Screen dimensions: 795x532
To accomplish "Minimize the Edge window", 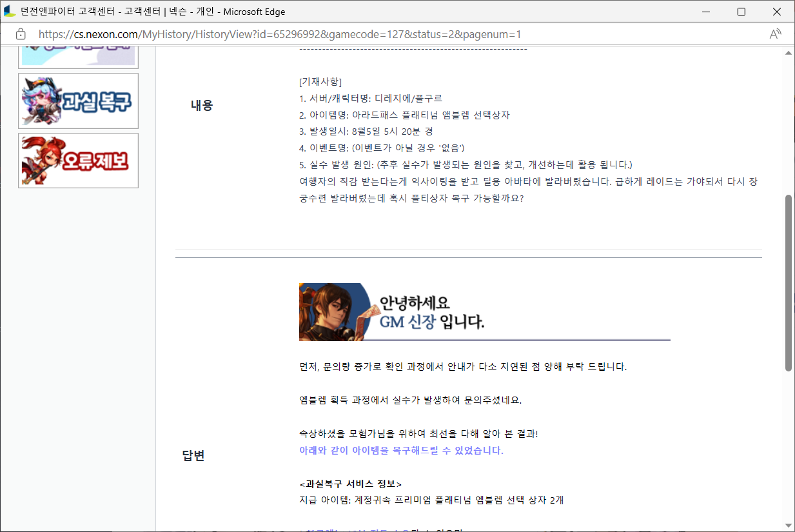I will click(x=705, y=12).
